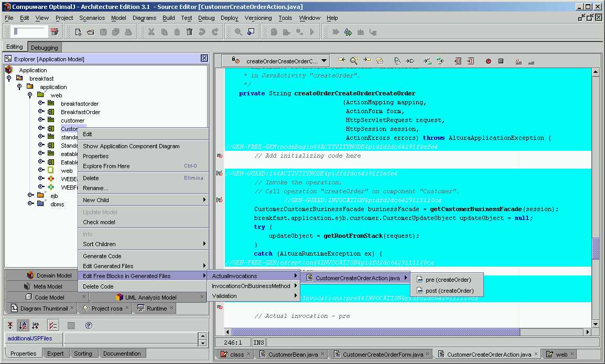This screenshot has width=605, height=364.
Task: Switch to the Editing workspace tab
Action: [x=15, y=47]
